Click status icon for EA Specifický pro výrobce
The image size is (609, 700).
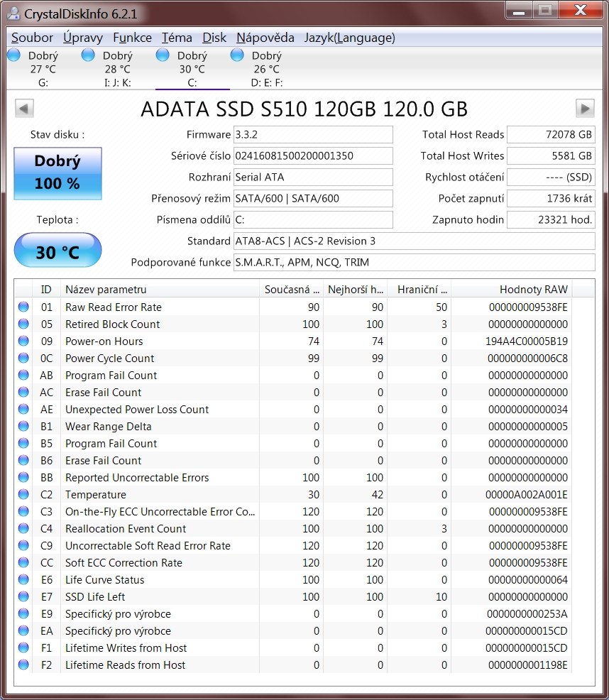point(23,630)
